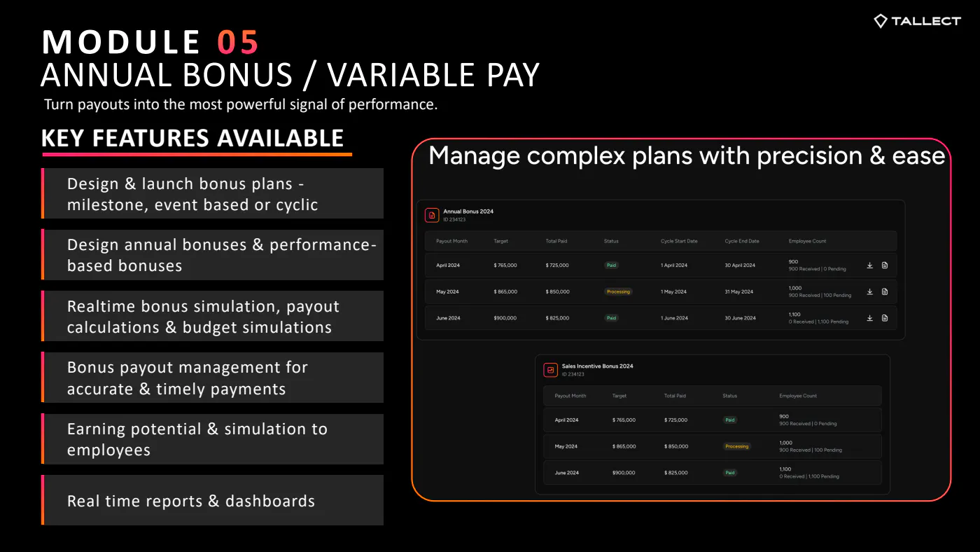Choose the "Real time reports & dashboards" item
Image resolution: width=980 pixels, height=552 pixels.
[x=213, y=500]
